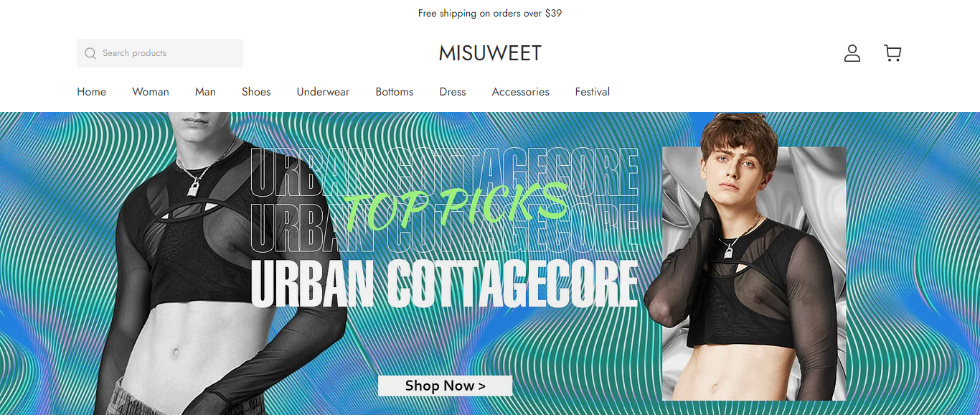Click the search magnifier icon
The width and height of the screenshot is (980, 415).
tap(90, 53)
